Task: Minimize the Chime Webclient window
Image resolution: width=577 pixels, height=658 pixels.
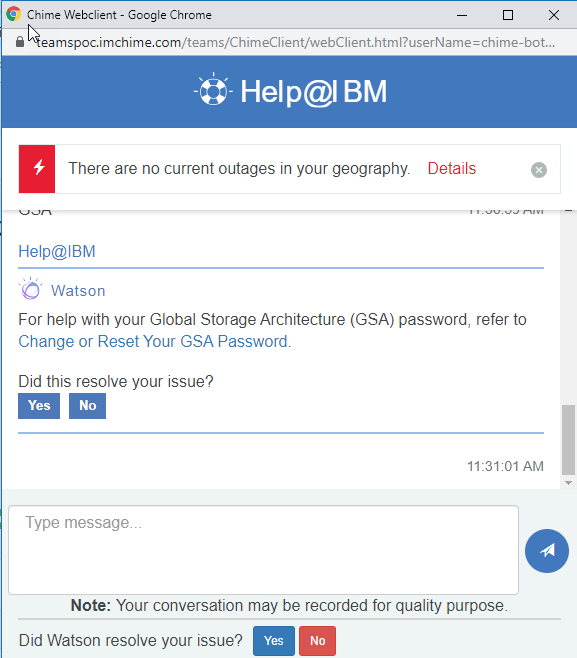Action: click(462, 15)
